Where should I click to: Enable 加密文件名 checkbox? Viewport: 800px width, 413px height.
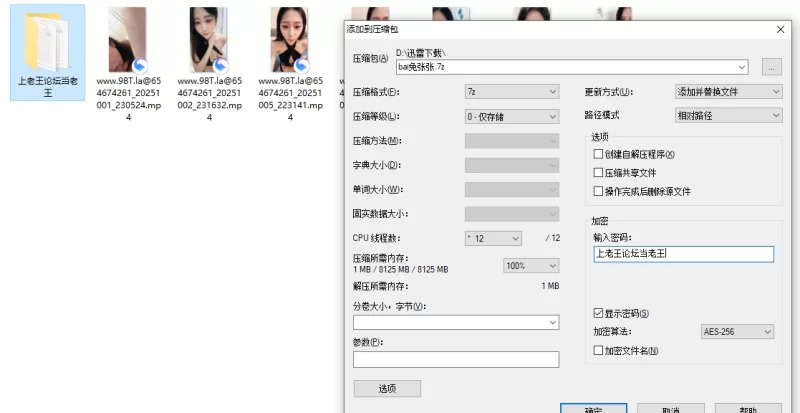click(599, 351)
